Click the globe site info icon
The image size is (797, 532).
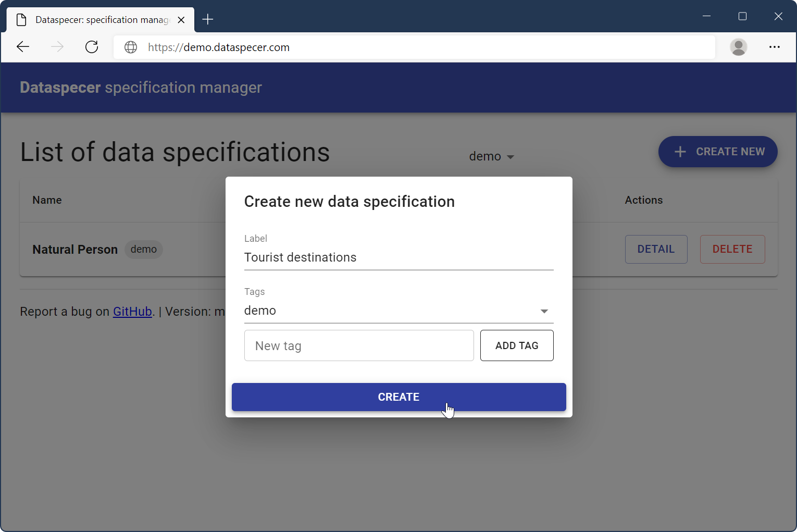click(x=131, y=47)
